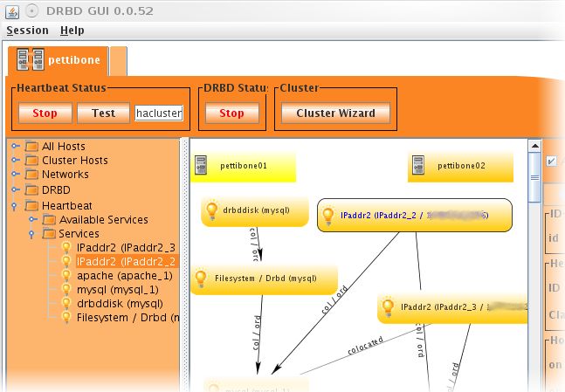Select the IPaddr2_2 graph node
Image resolution: width=565 pixels, height=392 pixels.
coord(415,215)
